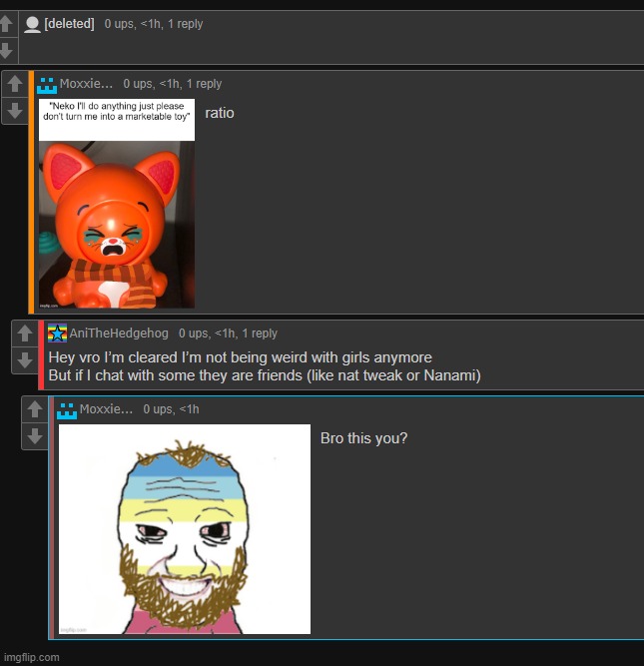Click '0 ups, <1h, 1 reply' on [deleted] comment
This screenshot has width=644, height=666.
[x=154, y=24]
